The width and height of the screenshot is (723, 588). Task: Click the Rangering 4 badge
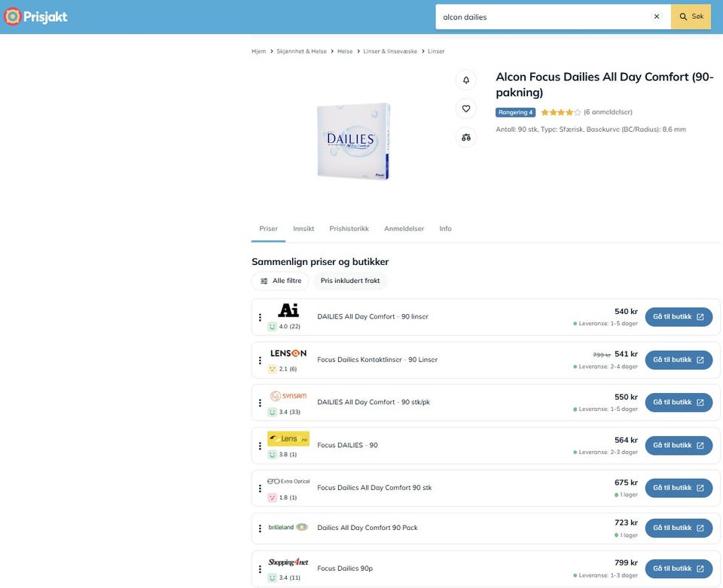515,112
